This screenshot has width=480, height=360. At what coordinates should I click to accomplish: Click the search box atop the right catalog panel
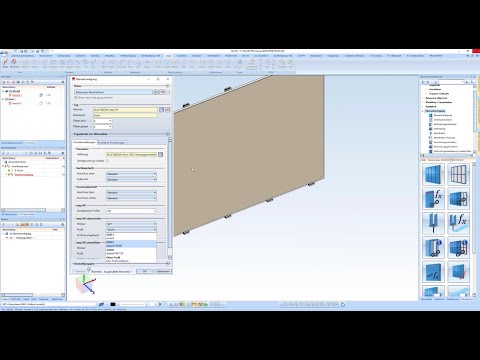[x=451, y=82]
